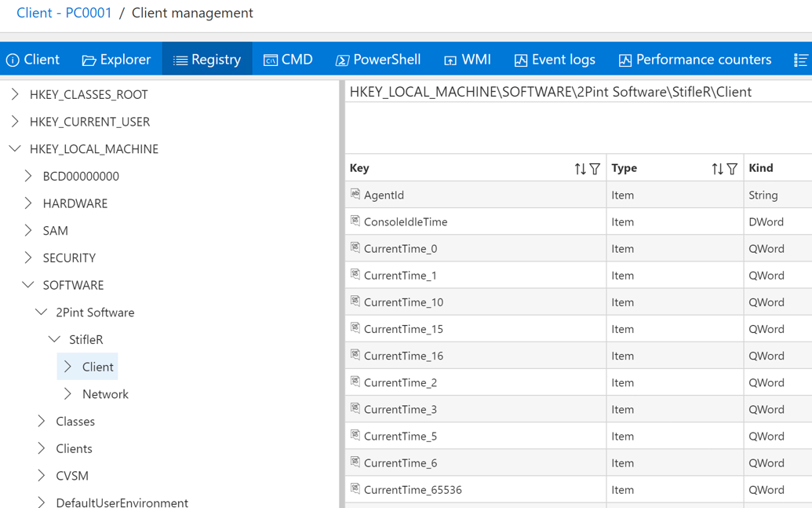Click the CurrentTime_1 value icon

click(x=355, y=274)
